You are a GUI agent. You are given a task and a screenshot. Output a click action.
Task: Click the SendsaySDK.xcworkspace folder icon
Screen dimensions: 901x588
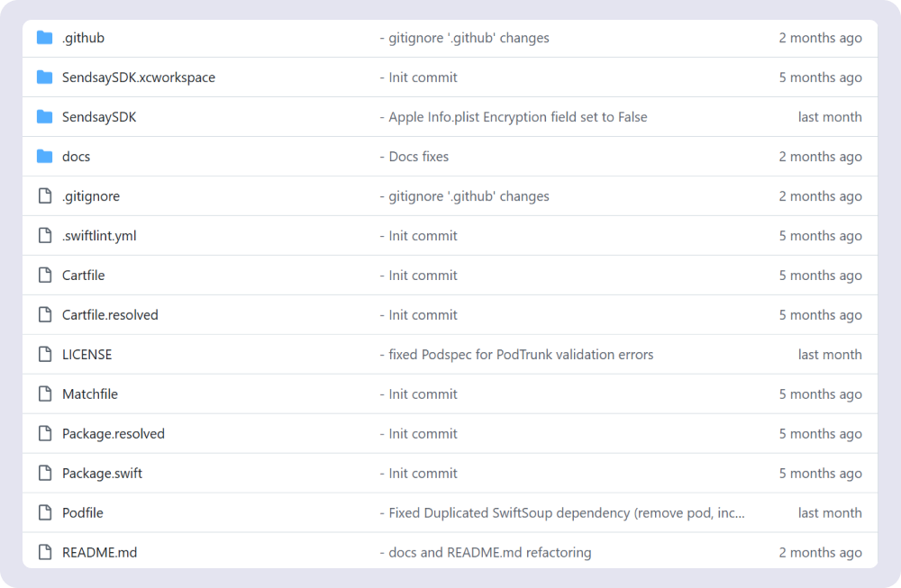coord(45,77)
